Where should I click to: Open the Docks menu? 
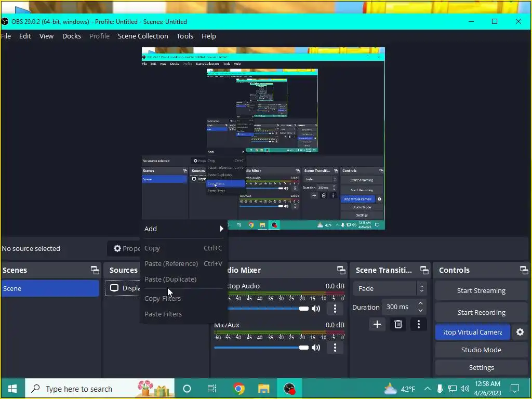[x=72, y=36]
